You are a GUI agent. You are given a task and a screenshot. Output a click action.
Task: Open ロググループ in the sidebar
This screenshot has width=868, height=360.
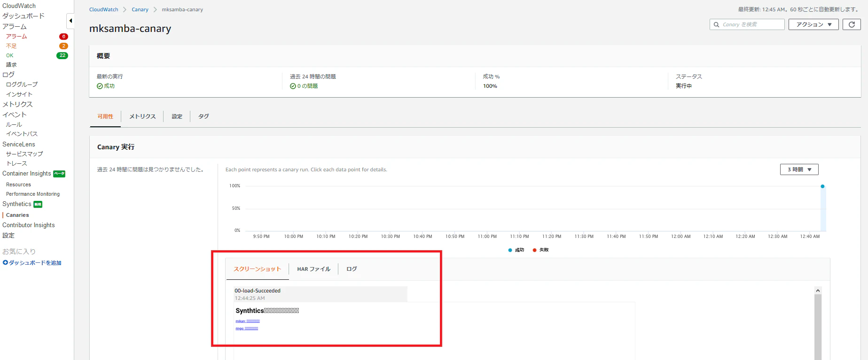[22, 84]
